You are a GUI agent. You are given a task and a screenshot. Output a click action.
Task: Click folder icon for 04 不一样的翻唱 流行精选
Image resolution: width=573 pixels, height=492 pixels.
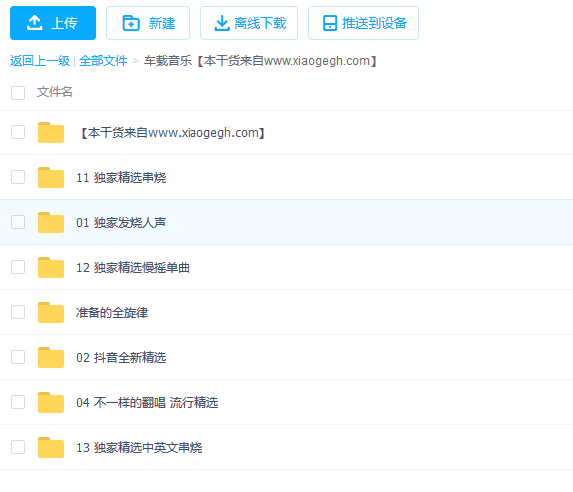coord(51,402)
